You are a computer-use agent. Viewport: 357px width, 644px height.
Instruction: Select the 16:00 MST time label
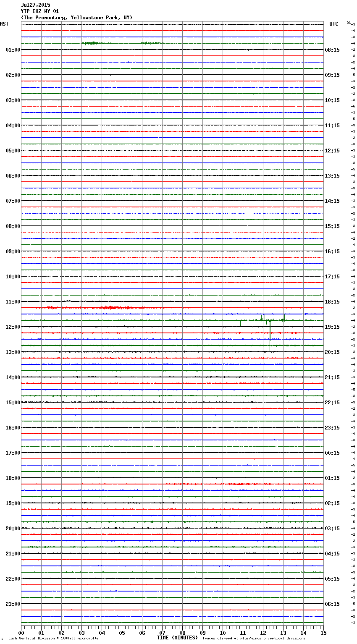[x=13, y=428]
